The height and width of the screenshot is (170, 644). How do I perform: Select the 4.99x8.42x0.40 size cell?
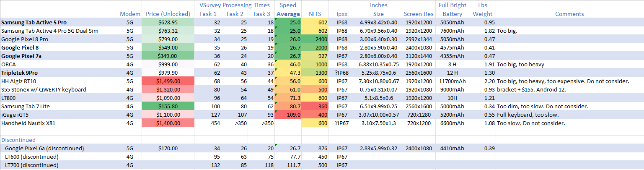(379, 22)
